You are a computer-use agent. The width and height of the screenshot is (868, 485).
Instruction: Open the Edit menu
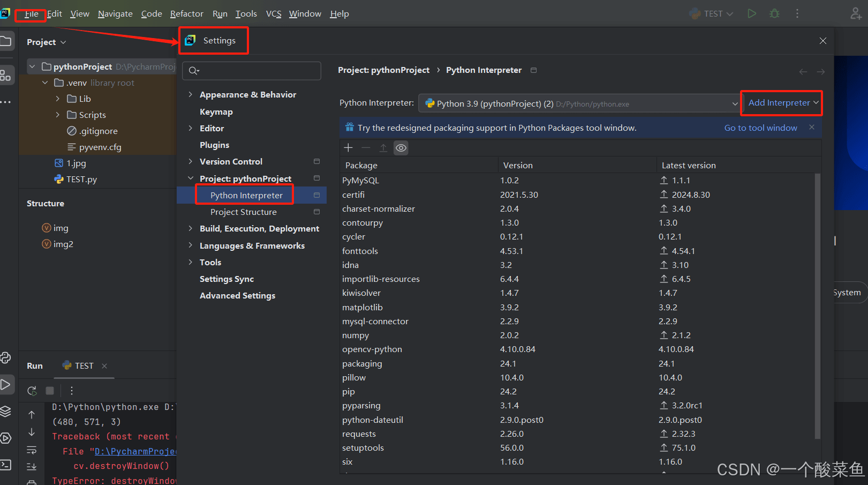coord(55,14)
